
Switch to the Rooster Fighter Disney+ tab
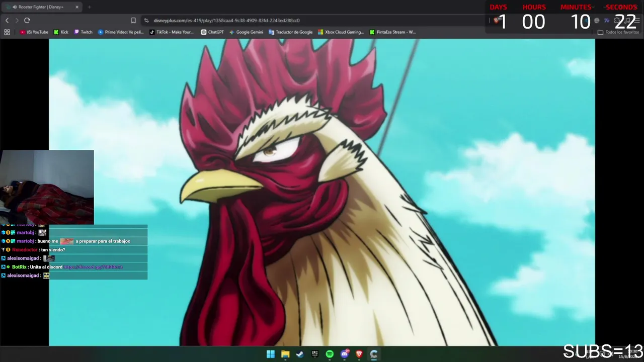(x=43, y=7)
